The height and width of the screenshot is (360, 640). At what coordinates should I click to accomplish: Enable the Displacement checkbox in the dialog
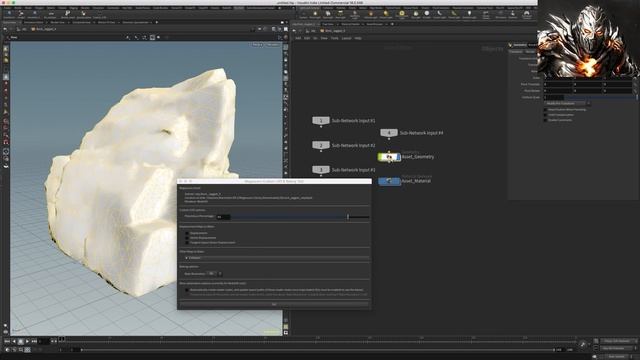(x=187, y=233)
